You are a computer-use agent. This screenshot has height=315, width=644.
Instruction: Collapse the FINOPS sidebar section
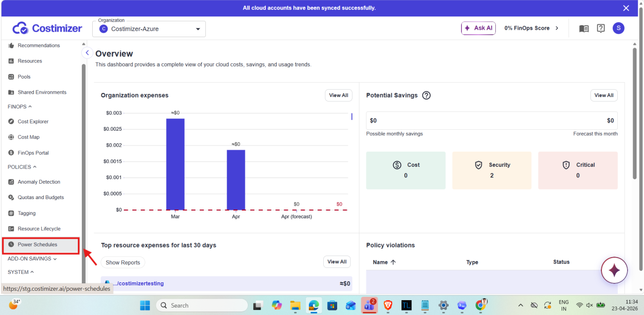[x=20, y=106]
